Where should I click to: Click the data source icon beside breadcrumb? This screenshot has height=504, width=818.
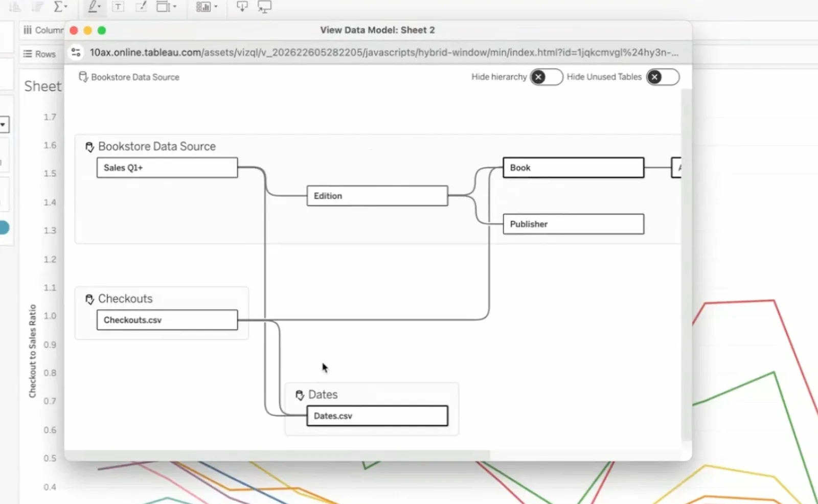83,77
